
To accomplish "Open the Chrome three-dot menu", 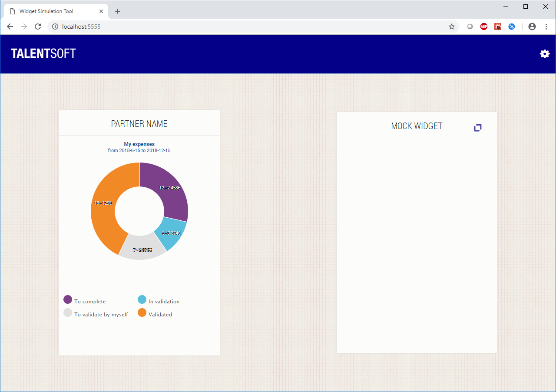I will [x=546, y=27].
